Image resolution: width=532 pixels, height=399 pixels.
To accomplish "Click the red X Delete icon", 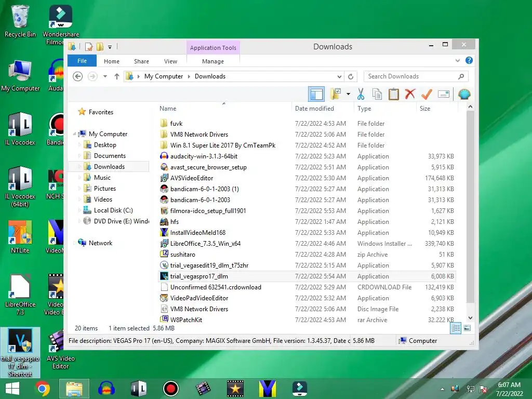I will click(410, 94).
